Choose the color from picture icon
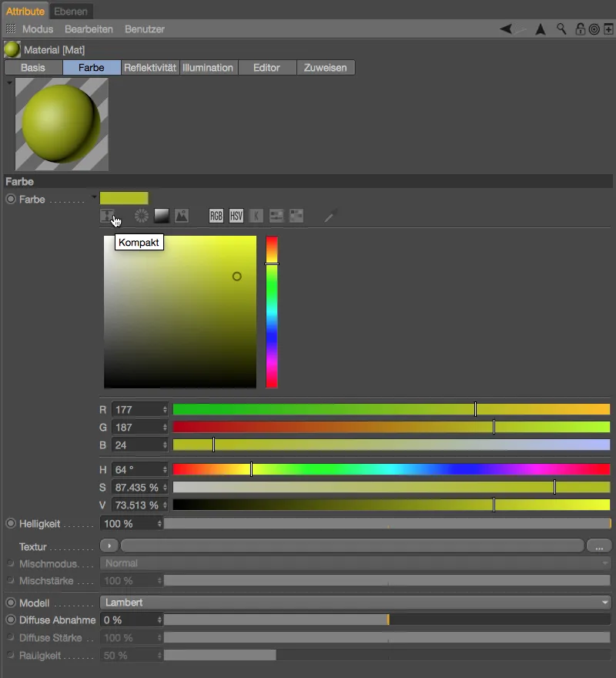The height and width of the screenshot is (678, 616). tap(182, 215)
